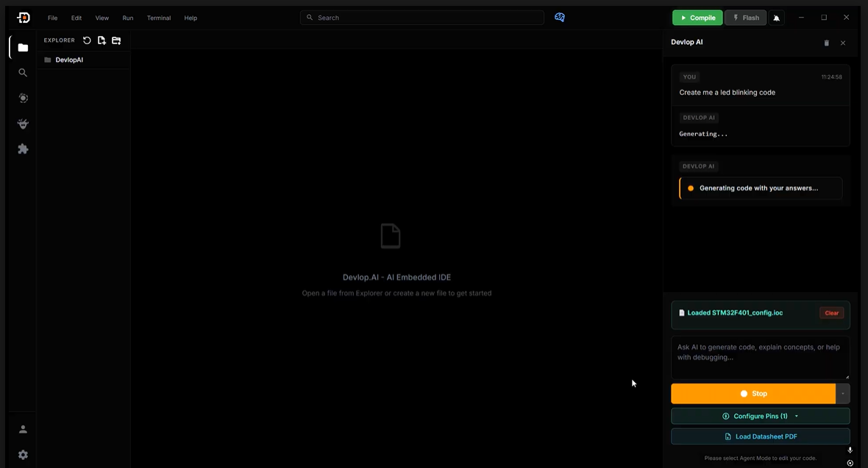Viewport: 868px width, 468px height.
Task: Create a new file from Explorer toolbar
Action: (102, 40)
